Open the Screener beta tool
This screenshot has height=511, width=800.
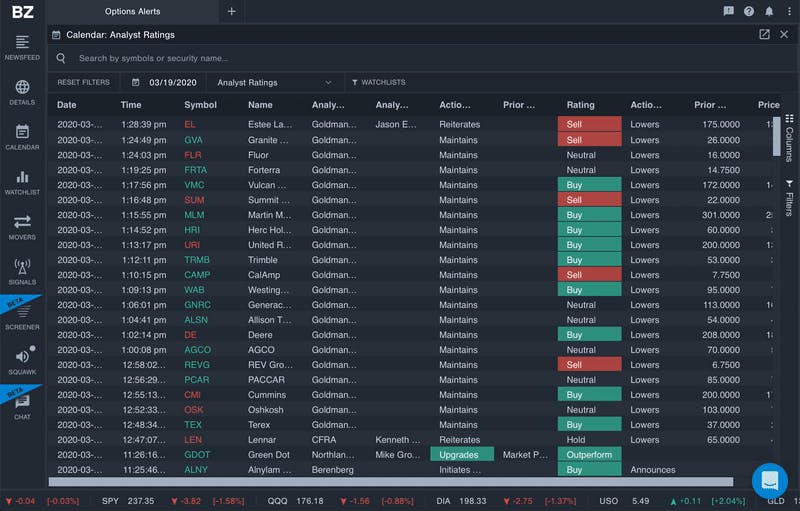(22, 317)
